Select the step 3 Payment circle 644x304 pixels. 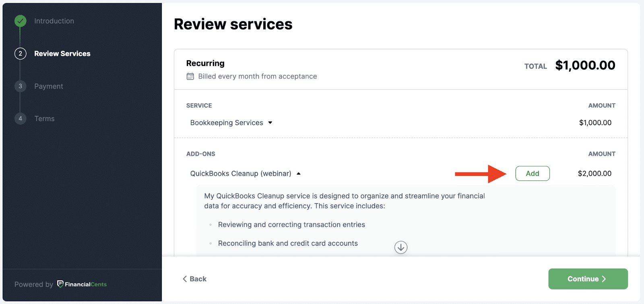click(21, 86)
